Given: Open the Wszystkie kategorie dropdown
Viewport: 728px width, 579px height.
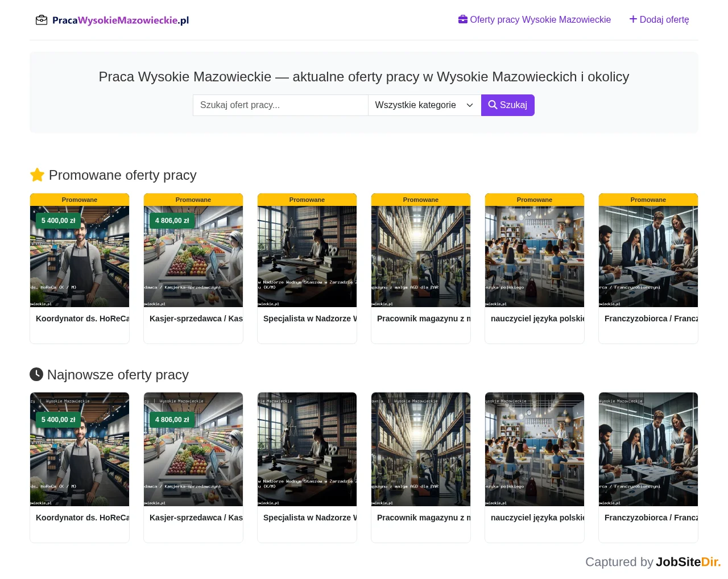Looking at the screenshot, I should pos(424,105).
